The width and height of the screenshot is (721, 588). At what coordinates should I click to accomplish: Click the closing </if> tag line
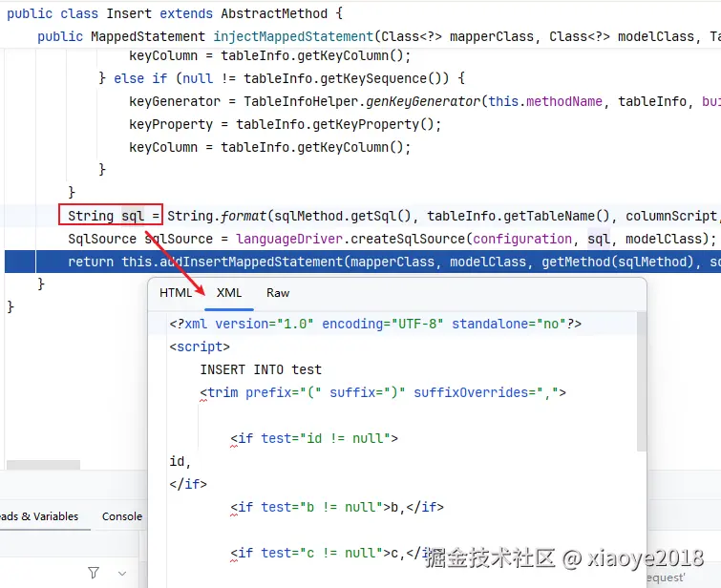pos(188,484)
